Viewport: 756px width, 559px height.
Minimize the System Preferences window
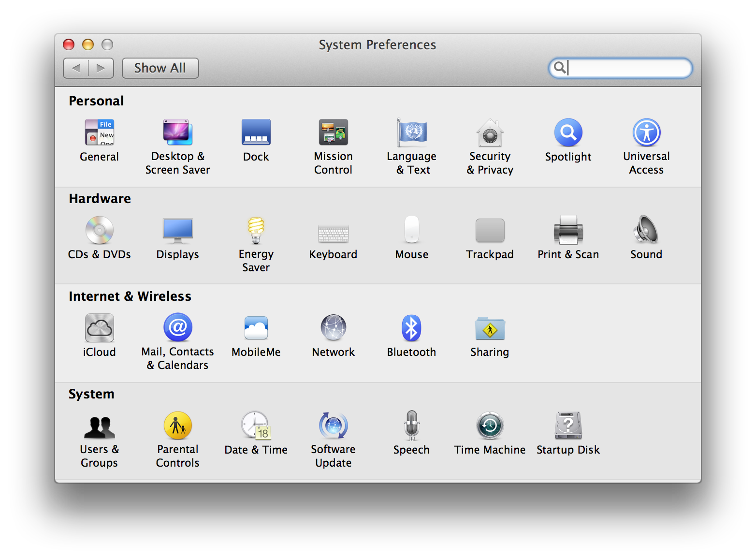point(88,44)
